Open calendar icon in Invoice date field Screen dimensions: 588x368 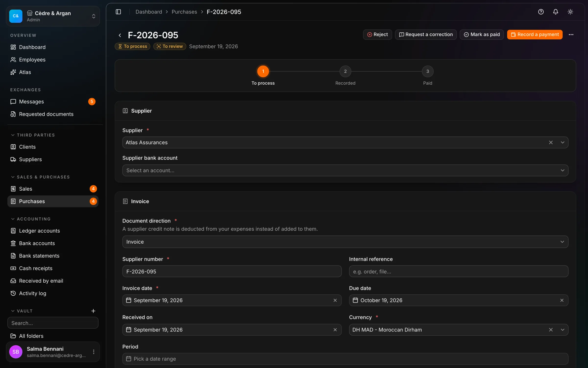(129, 300)
